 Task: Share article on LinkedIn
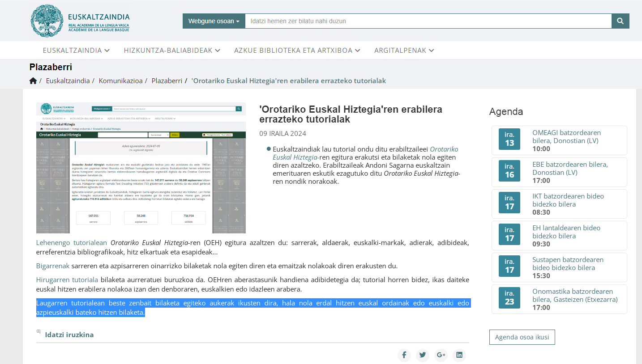(x=459, y=355)
